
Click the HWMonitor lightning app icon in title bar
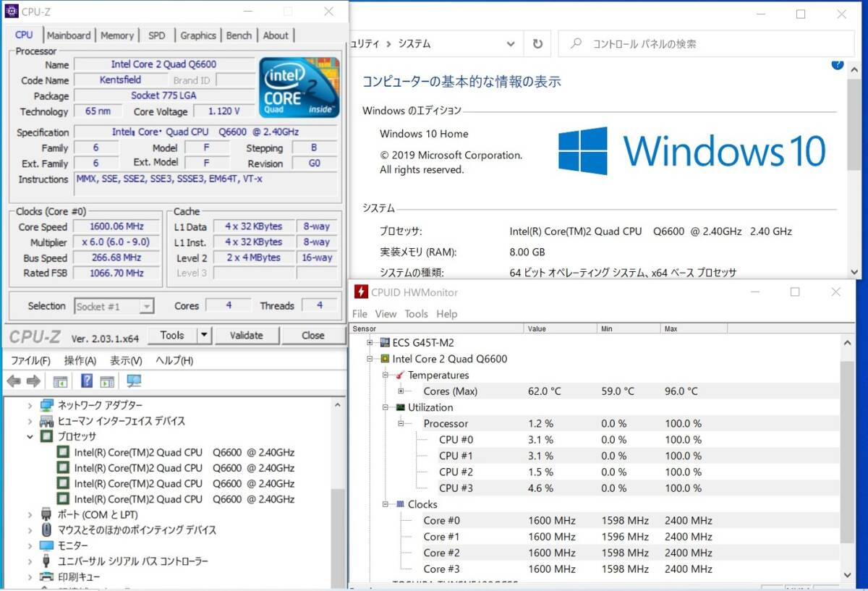tap(360, 292)
